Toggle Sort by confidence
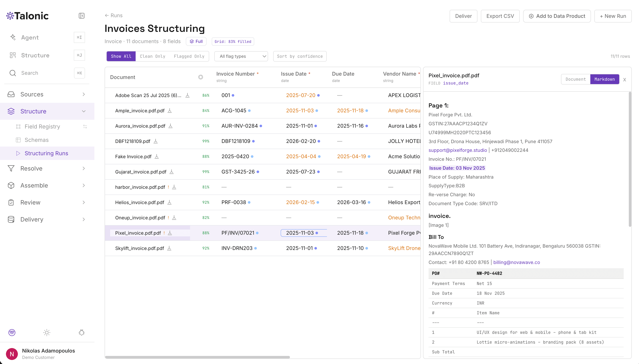 click(300, 56)
